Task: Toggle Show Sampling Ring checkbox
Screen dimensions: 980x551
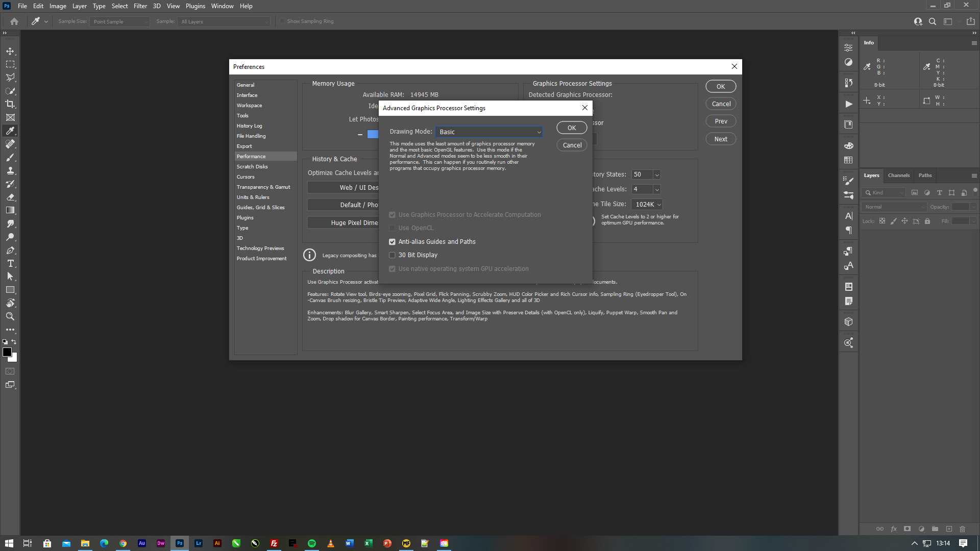Action: click(x=282, y=21)
